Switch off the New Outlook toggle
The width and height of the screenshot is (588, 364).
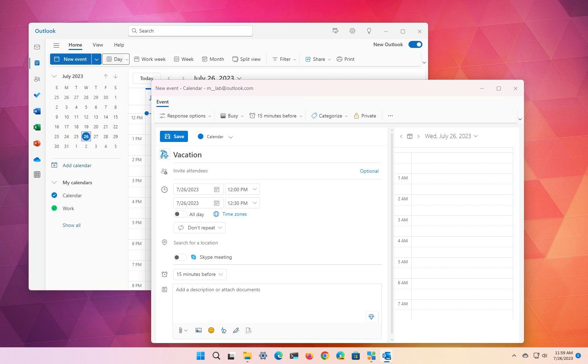click(x=415, y=44)
